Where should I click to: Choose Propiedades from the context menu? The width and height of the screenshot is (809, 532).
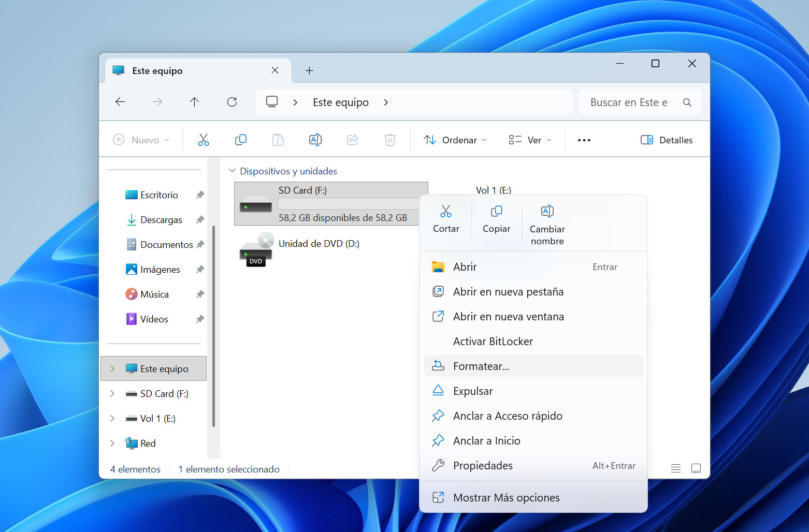point(533,466)
